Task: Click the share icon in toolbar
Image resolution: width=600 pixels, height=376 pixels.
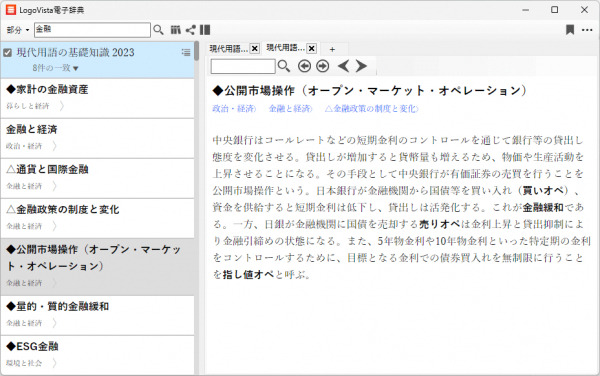Action: 190,30
